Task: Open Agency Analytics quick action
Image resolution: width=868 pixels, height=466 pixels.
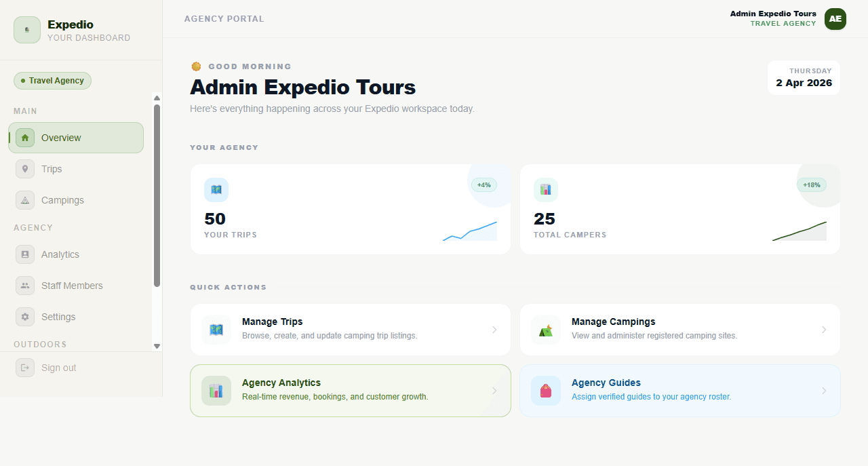Action: point(350,391)
